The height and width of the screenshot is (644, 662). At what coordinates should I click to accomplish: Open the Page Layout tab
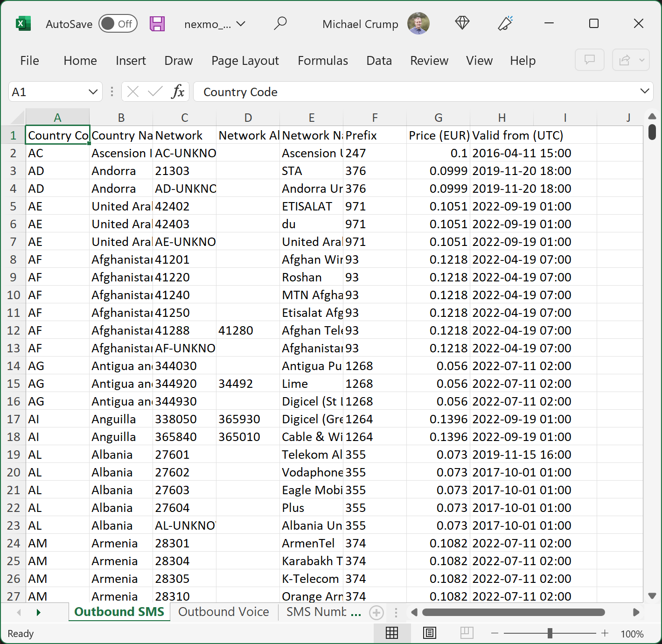click(x=245, y=61)
